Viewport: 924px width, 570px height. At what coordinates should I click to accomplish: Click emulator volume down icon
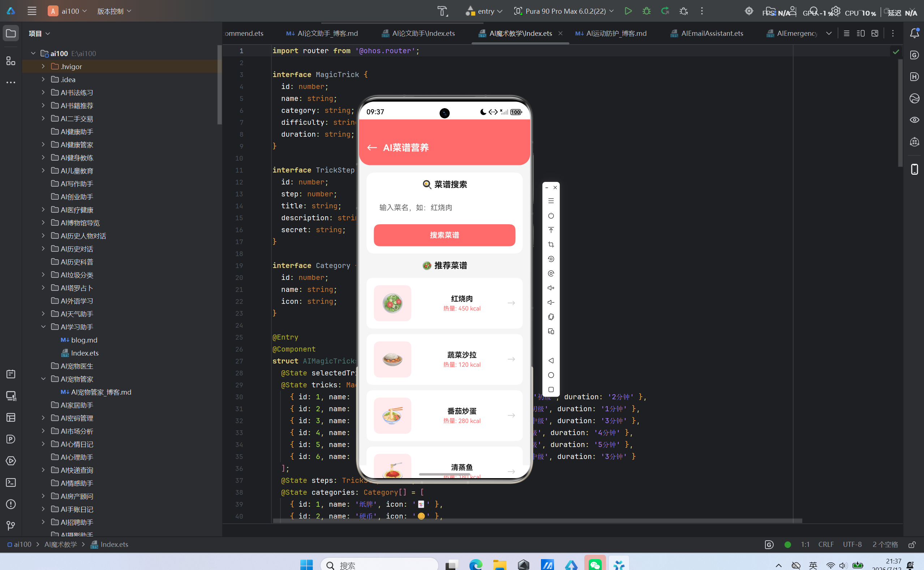pyautogui.click(x=551, y=302)
